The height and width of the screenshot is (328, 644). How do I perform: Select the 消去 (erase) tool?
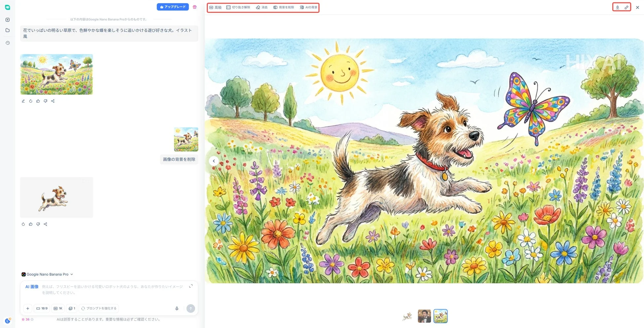[262, 7]
